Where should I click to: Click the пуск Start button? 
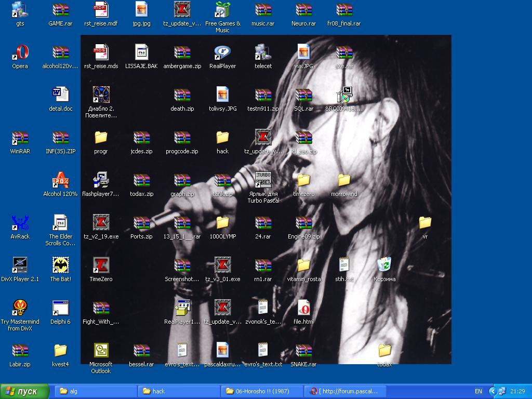(x=25, y=391)
